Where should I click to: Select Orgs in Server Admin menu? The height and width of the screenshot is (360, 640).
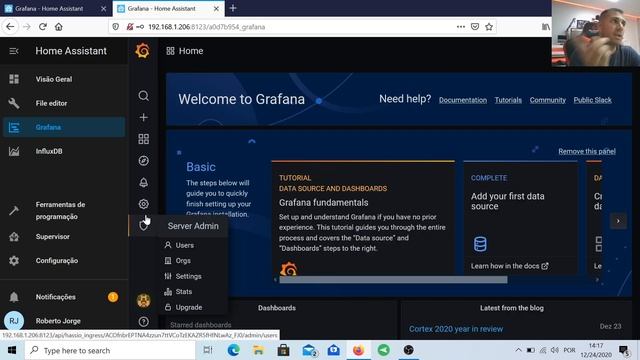point(183,260)
